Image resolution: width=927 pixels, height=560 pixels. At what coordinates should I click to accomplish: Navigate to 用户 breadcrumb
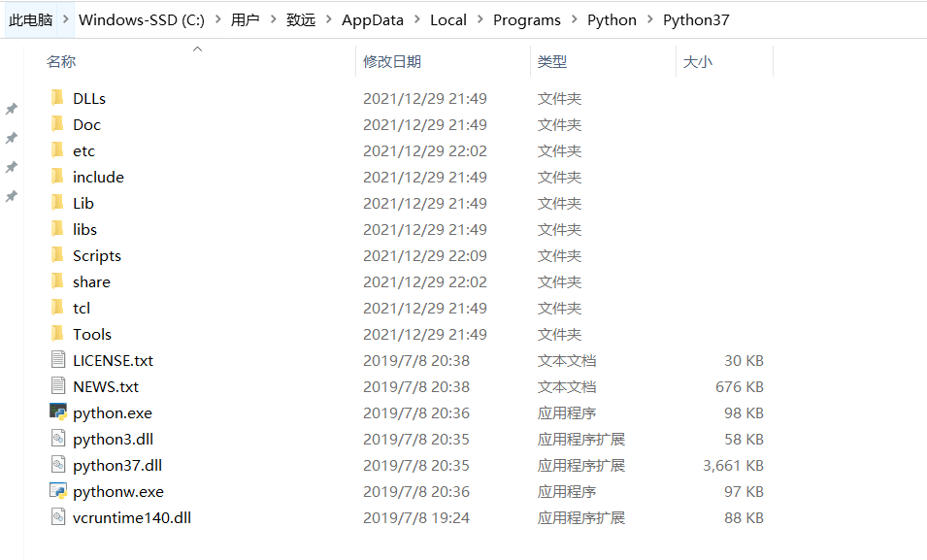click(x=246, y=20)
